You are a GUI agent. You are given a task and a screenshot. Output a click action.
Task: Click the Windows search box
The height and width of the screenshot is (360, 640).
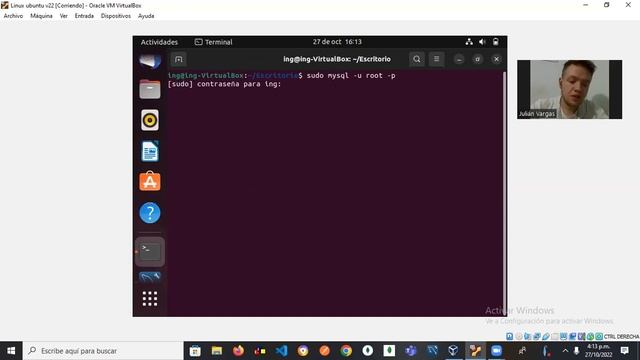point(103,351)
